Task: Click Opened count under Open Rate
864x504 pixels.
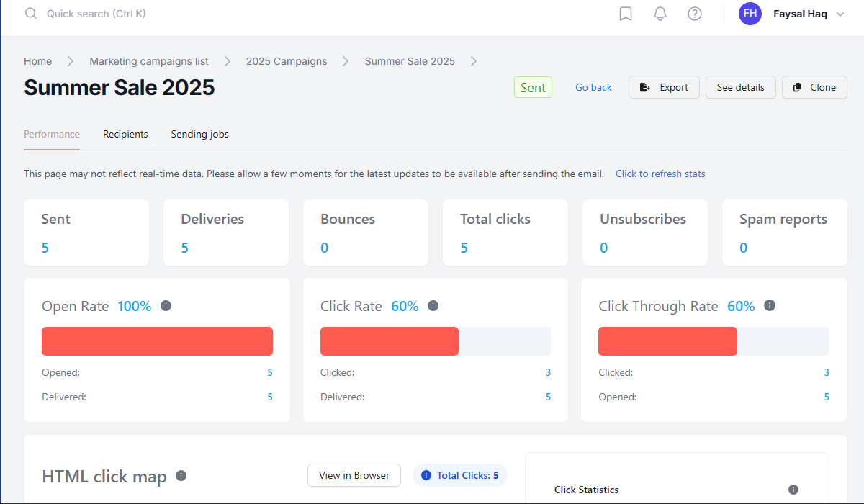Action: 270,372
